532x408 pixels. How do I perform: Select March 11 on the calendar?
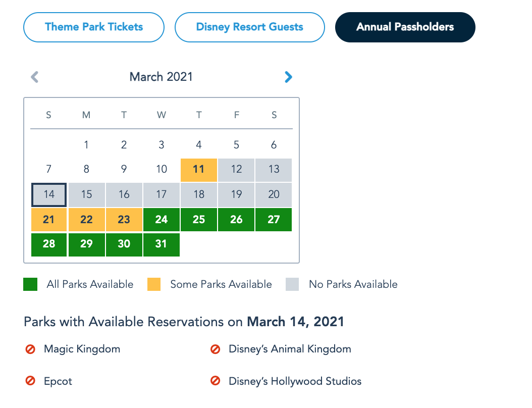199,170
